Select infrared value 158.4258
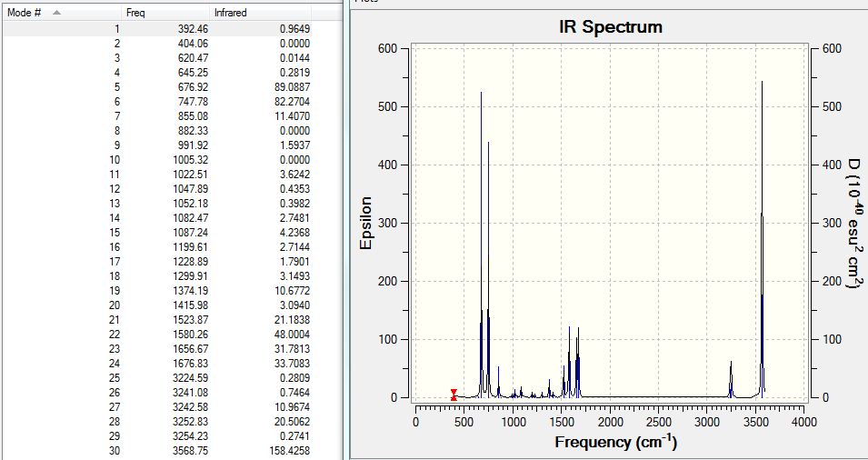Screen dimensions: 868x460 [x=290, y=451]
